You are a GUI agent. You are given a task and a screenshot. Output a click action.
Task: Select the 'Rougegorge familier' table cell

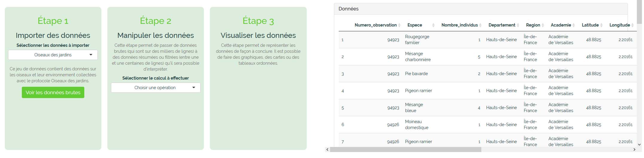pos(417,40)
